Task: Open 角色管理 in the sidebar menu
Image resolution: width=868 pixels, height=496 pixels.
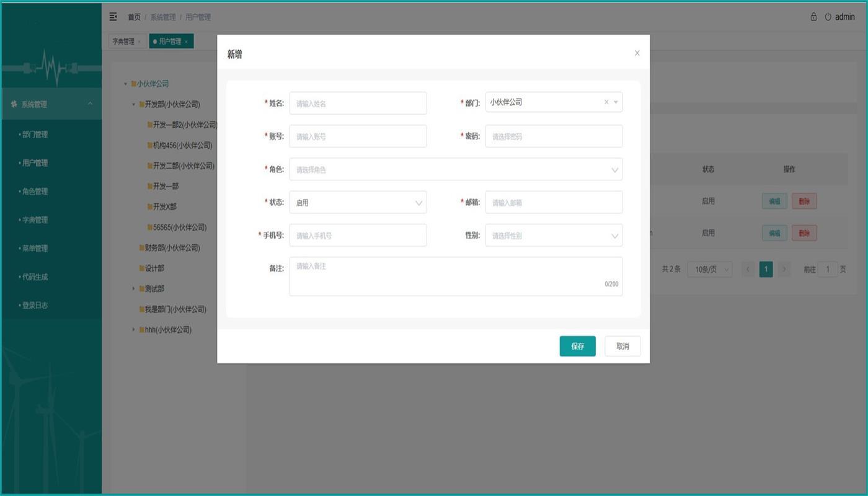Action: click(x=35, y=192)
